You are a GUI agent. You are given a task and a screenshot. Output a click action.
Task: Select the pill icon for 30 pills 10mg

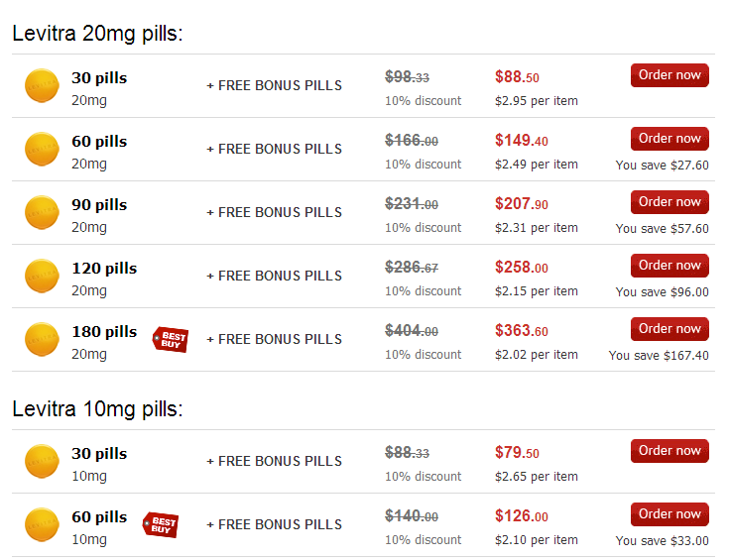click(x=42, y=461)
